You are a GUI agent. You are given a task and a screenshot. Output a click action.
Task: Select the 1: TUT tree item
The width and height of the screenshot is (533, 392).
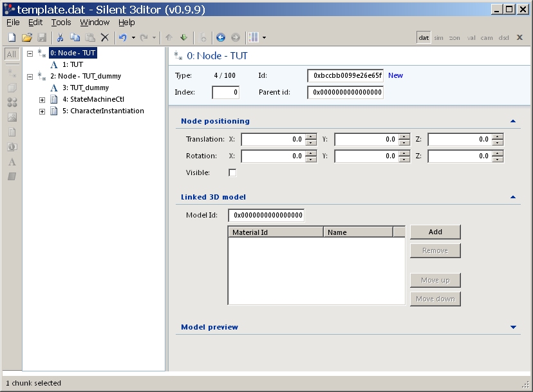pyautogui.click(x=73, y=64)
